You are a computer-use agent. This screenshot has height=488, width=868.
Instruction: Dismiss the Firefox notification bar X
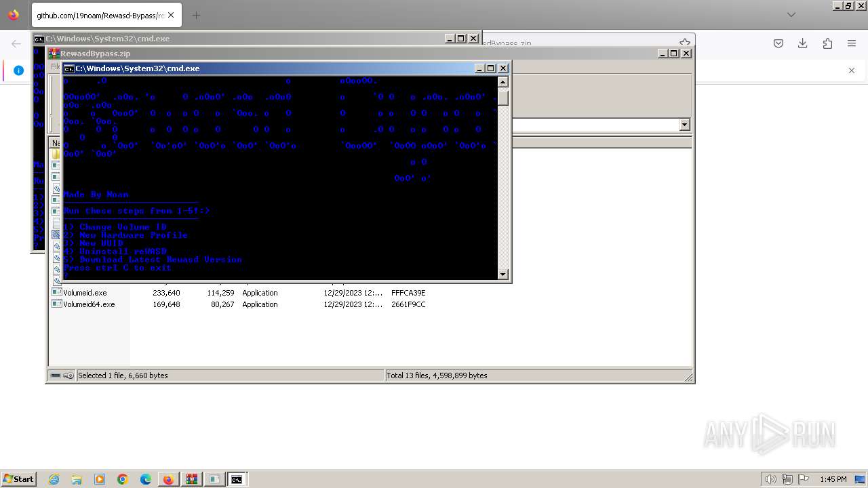(852, 70)
